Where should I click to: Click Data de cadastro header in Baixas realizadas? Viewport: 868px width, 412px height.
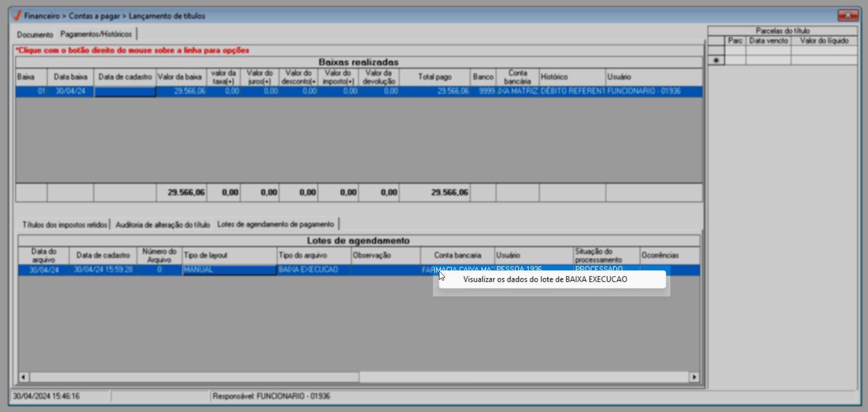point(125,77)
